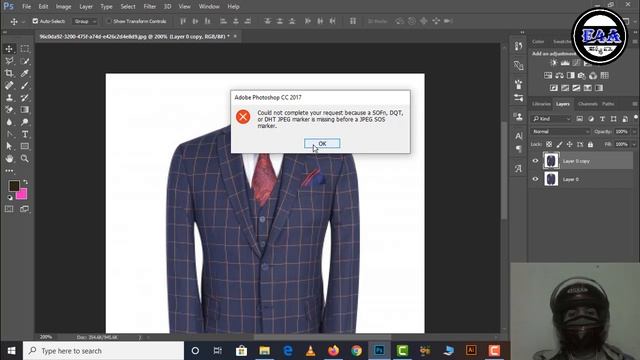Swap foreground and background colors
The width and height of the screenshot is (640, 360).
click(x=25, y=182)
